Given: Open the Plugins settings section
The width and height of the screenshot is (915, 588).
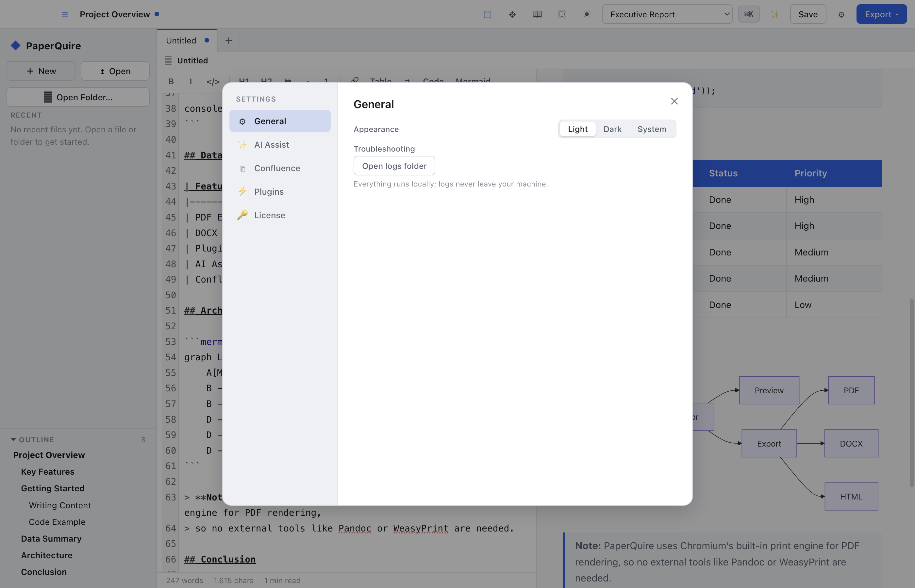Looking at the screenshot, I should pos(279,192).
